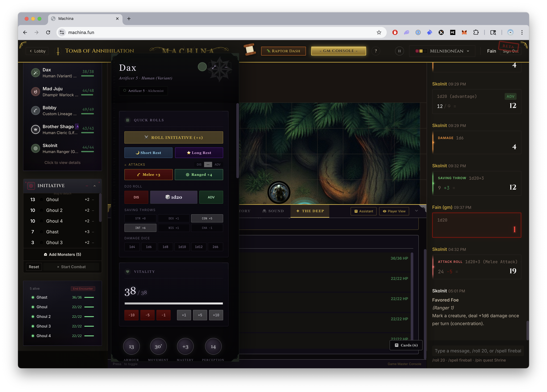Click Skolnit's target avatar icon
Image resolution: width=547 pixels, height=392 pixels.
[x=35, y=148]
